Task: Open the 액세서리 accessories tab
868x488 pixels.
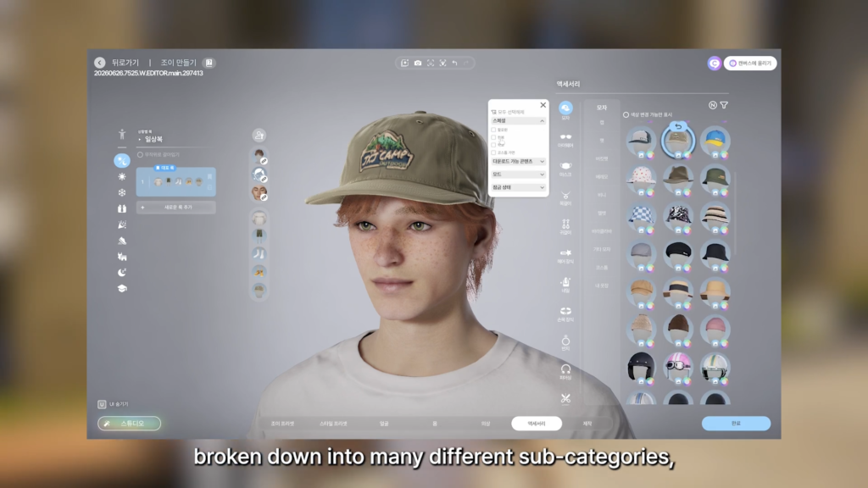Action: [x=537, y=424]
